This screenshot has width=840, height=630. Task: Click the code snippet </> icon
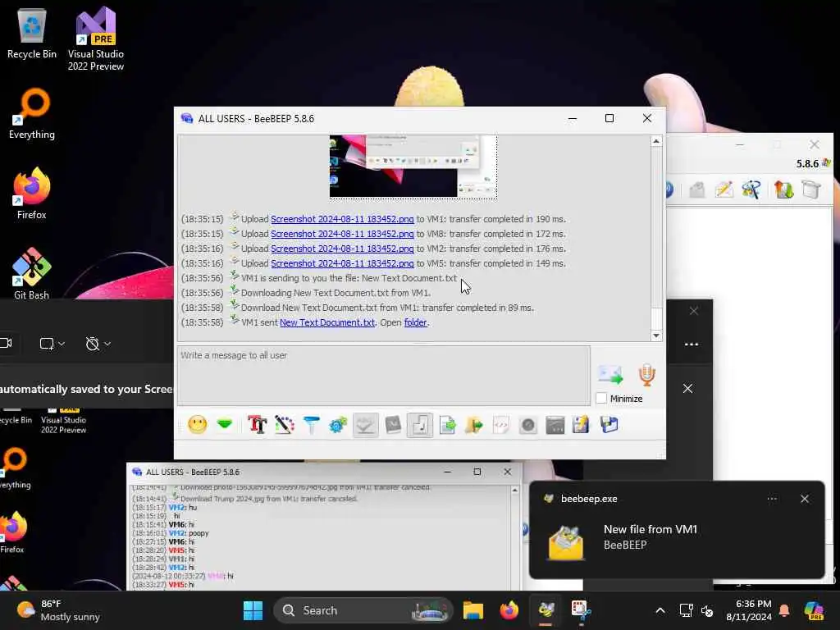(501, 426)
